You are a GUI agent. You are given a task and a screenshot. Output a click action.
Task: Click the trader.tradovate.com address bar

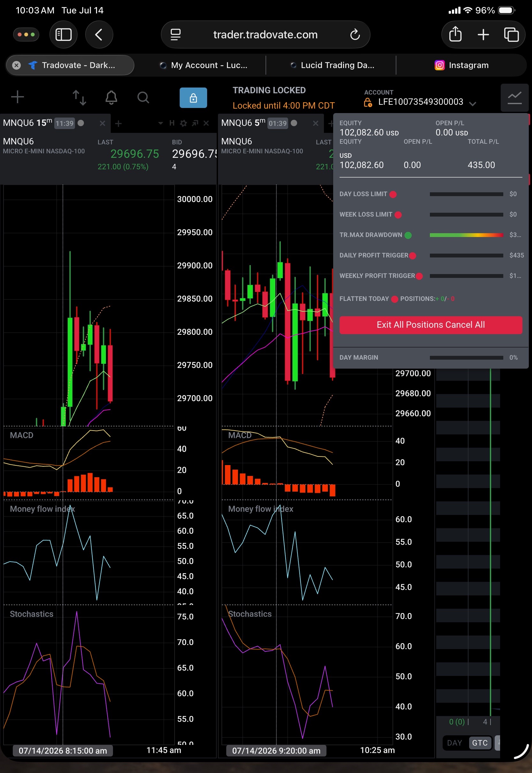[265, 34]
